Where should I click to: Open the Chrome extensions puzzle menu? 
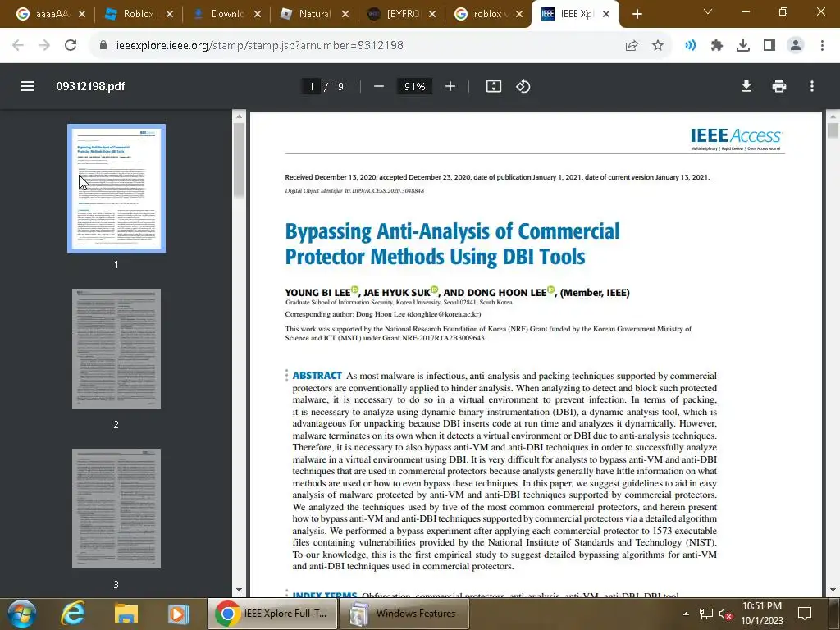[717, 46]
